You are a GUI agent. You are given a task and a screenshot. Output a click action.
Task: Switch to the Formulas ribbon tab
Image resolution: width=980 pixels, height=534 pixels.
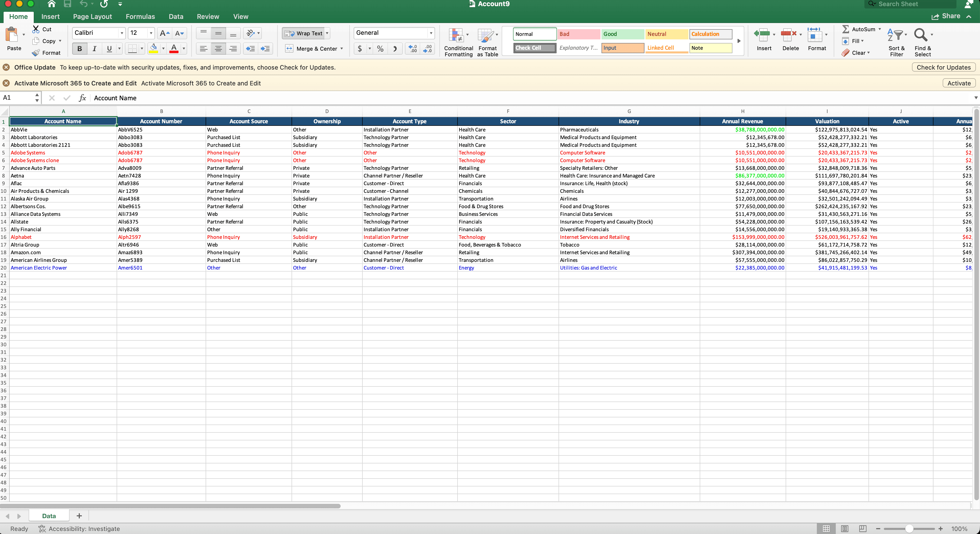click(140, 16)
